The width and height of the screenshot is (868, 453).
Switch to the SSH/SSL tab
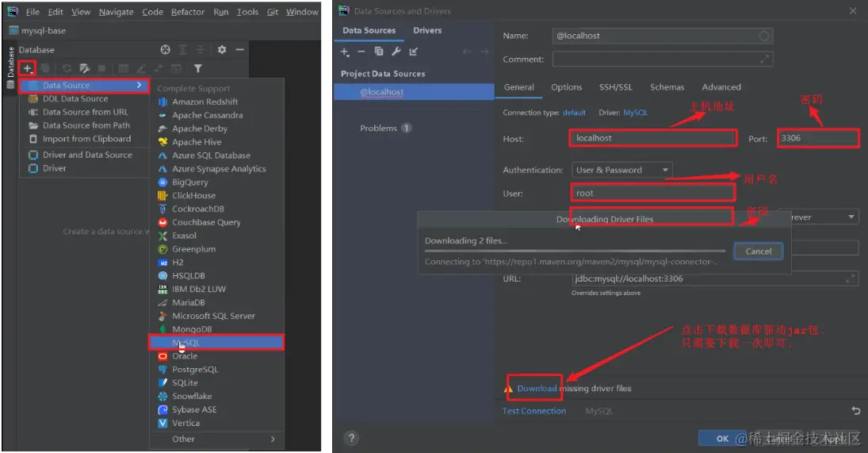click(x=616, y=87)
